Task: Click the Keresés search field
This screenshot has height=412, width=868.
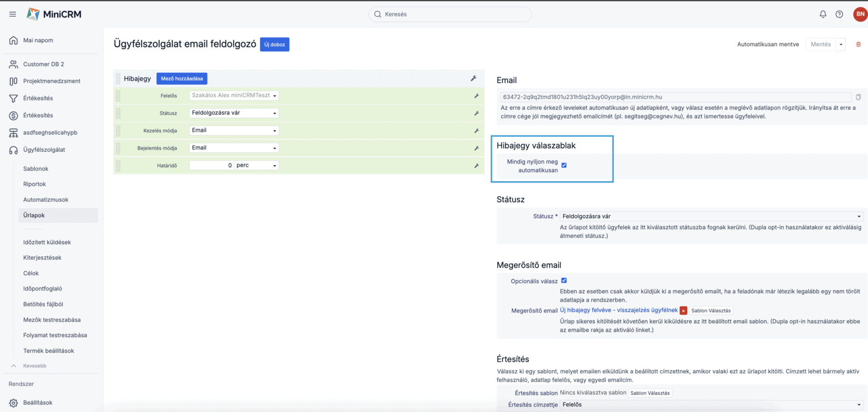Action: point(450,14)
